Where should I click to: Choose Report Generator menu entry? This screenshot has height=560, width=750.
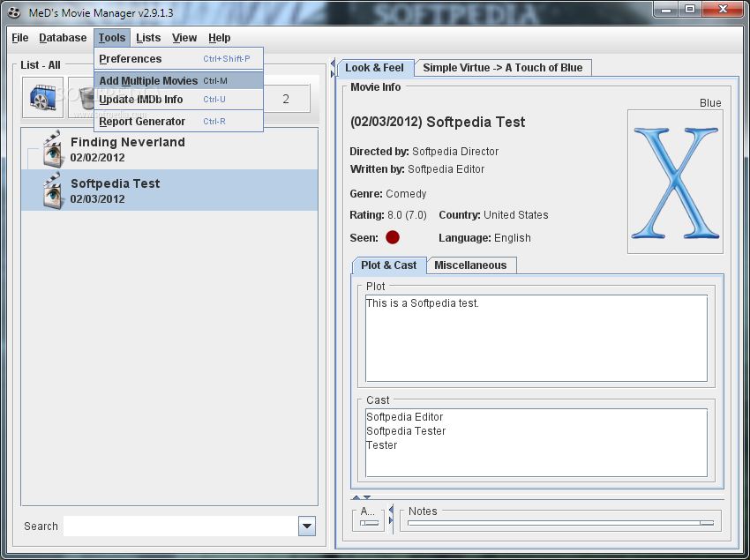[178, 121]
